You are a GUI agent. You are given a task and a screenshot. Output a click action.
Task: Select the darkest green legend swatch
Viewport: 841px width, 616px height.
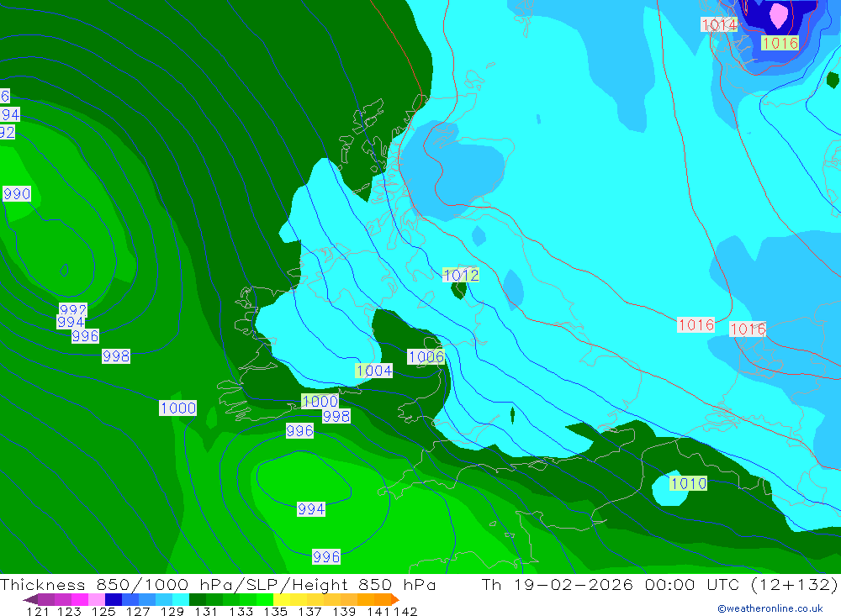[x=198, y=600]
